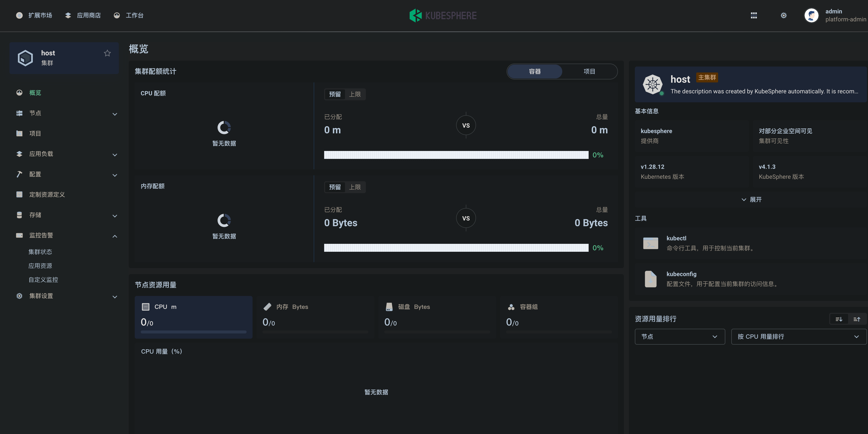
Task: Click the 定制资源定义 CRD sidebar icon
Action: point(20,195)
